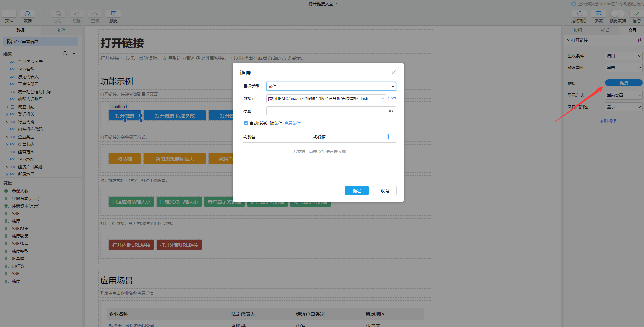
Task: Open the 目标类型 dropdown
Action: pyautogui.click(x=331, y=86)
